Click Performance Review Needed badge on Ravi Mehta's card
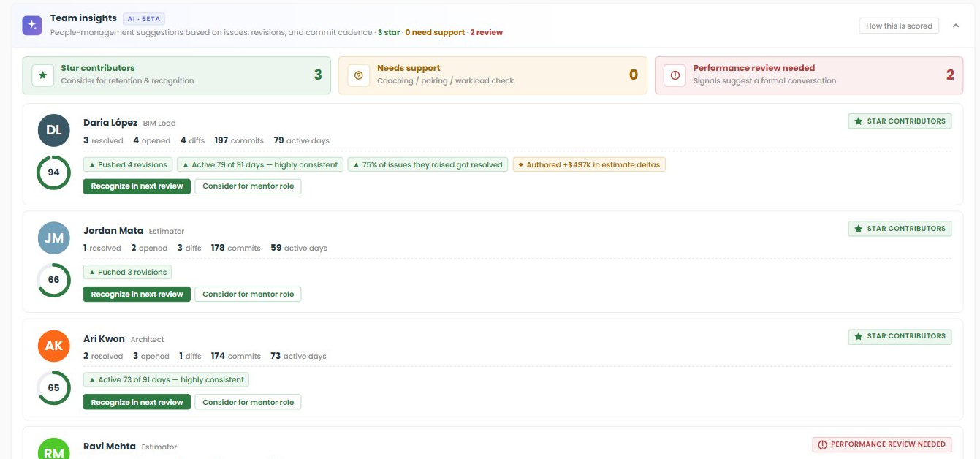This screenshot has height=459, width=980. (881, 444)
